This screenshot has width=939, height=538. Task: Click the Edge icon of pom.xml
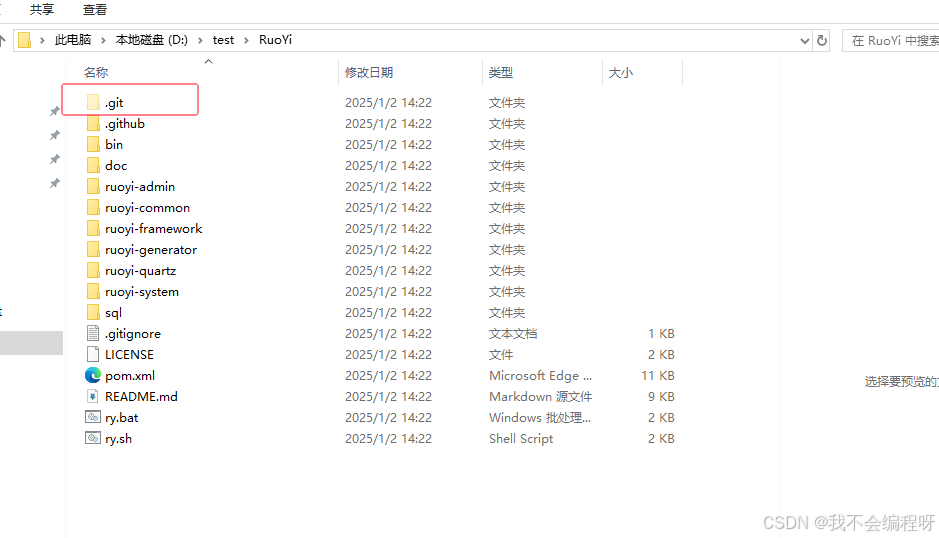pos(93,375)
